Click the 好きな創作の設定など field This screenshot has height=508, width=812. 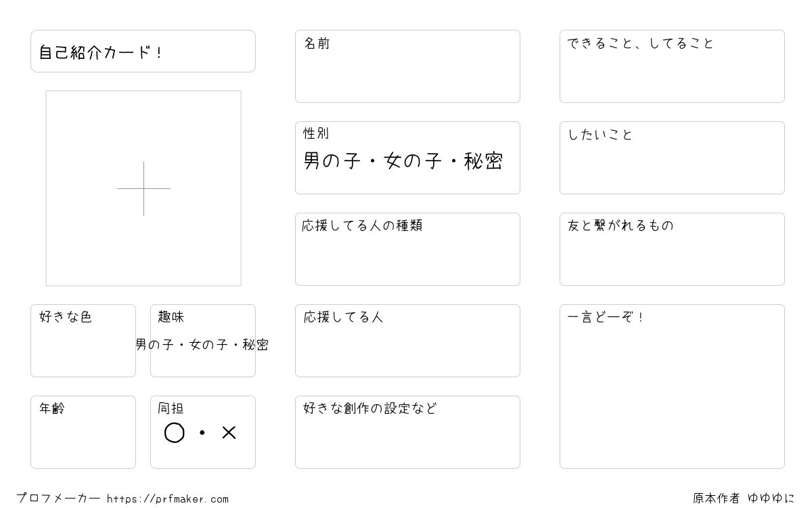(x=407, y=432)
